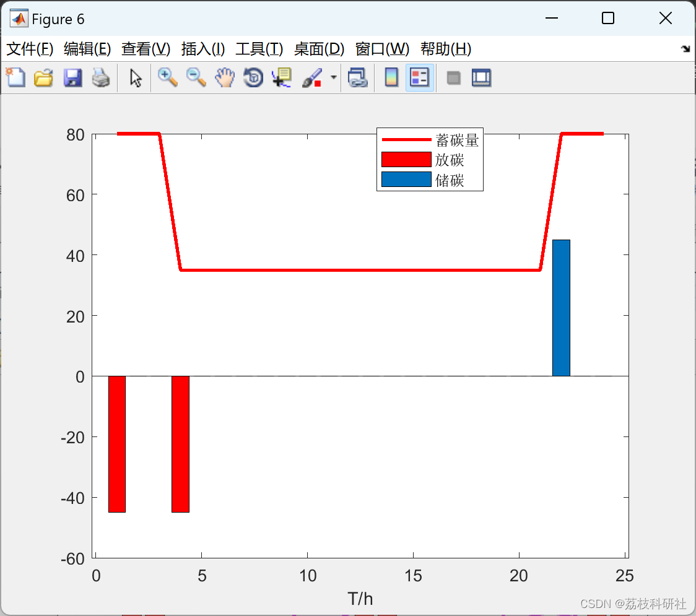Expand the toolbar dock arrow at right
The width and height of the screenshot is (696, 616).
pyautogui.click(x=686, y=49)
